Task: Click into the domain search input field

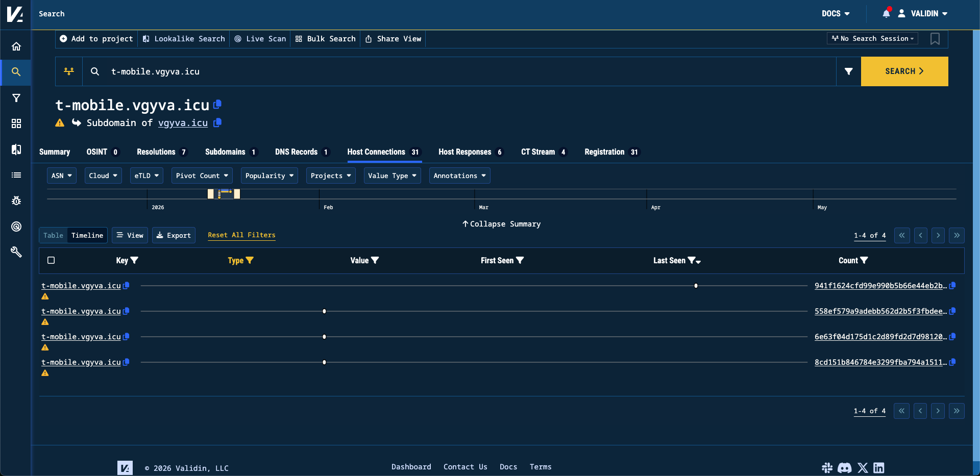Action: pos(459,71)
